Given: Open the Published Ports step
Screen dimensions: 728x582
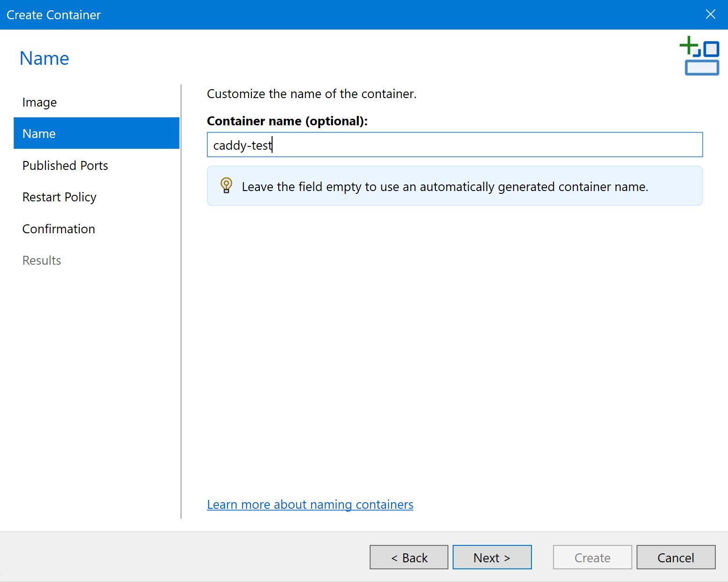Looking at the screenshot, I should [x=65, y=166].
